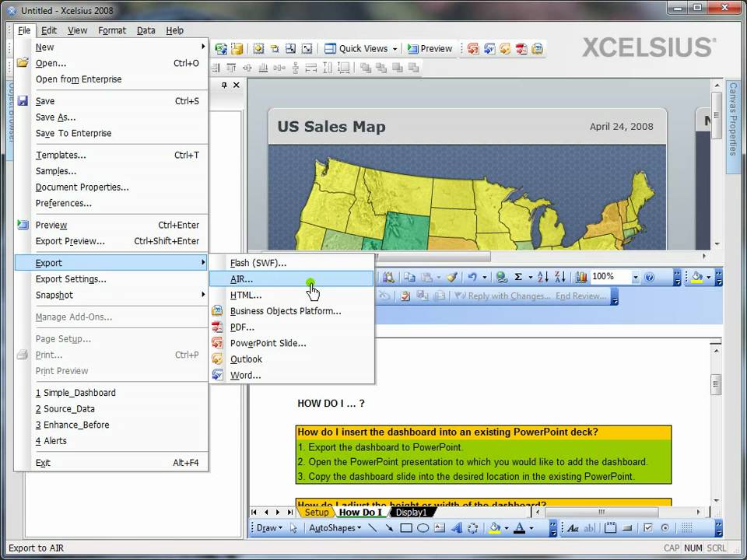Click the Fit Canvas to Components icon
Viewport: 747px width, 560px height.
tap(290, 48)
